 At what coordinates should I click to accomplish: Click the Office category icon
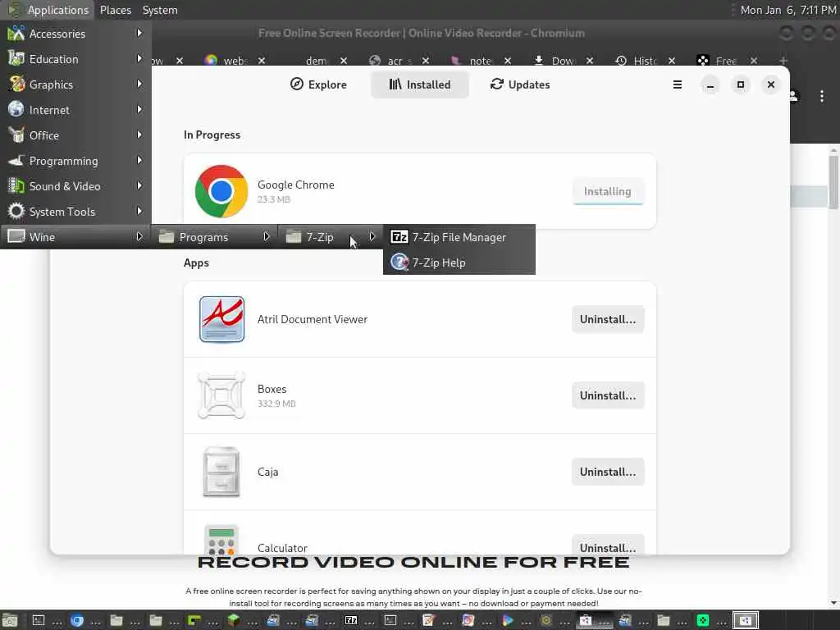pyautogui.click(x=16, y=135)
